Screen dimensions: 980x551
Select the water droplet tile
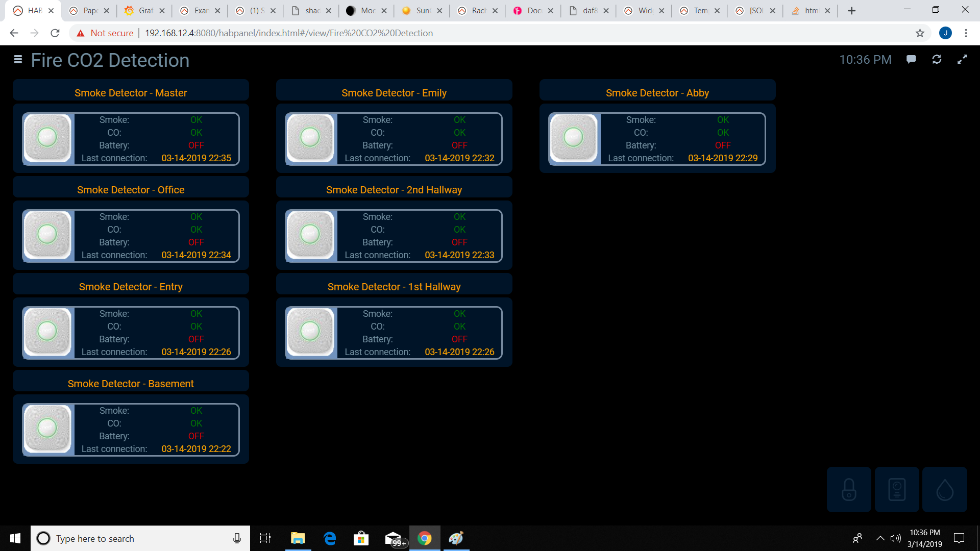click(945, 489)
